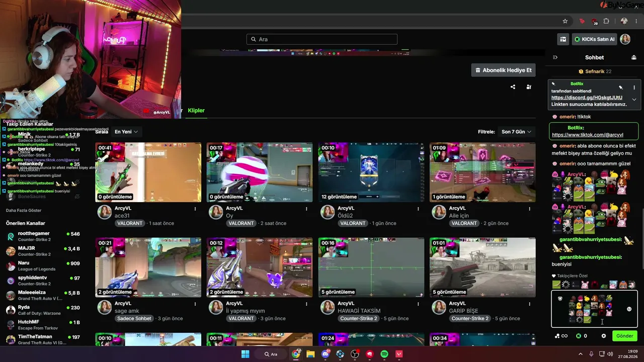
Task: Switch to the Klipler tab
Action: pos(196,111)
